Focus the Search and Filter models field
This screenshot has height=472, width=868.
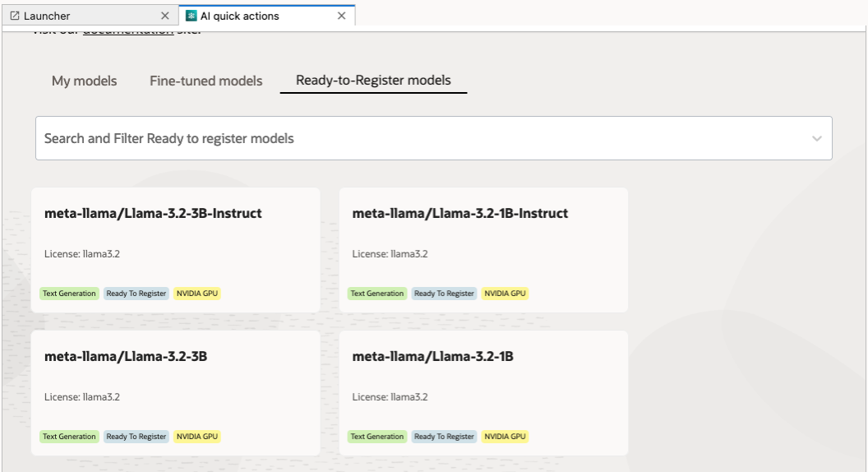(411, 138)
